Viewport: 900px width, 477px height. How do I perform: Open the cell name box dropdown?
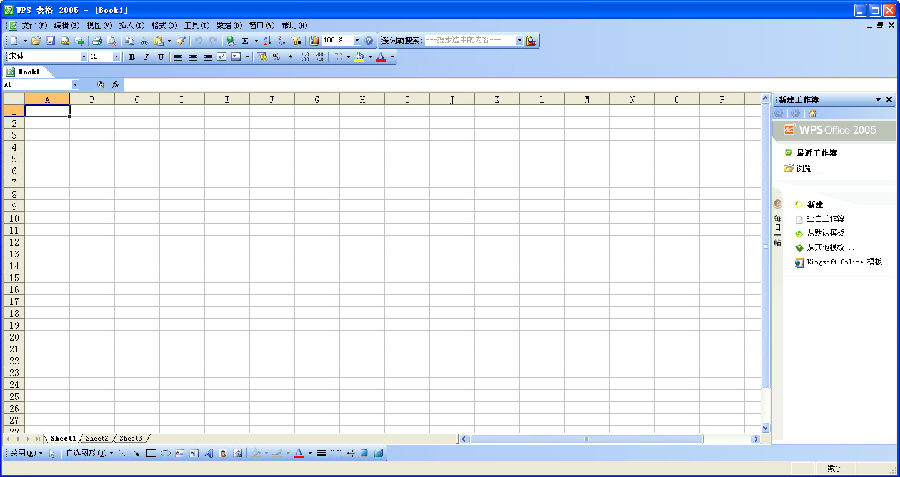tap(73, 85)
